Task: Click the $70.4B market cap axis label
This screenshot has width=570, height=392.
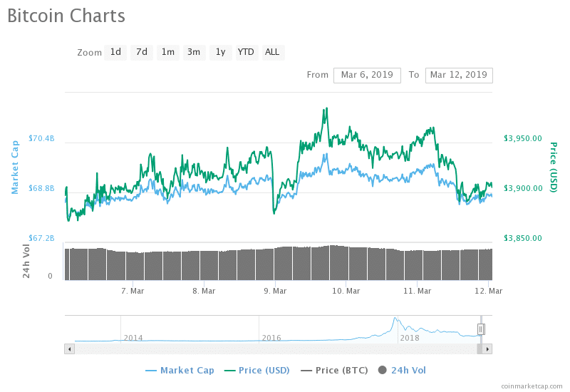Action: coord(41,138)
